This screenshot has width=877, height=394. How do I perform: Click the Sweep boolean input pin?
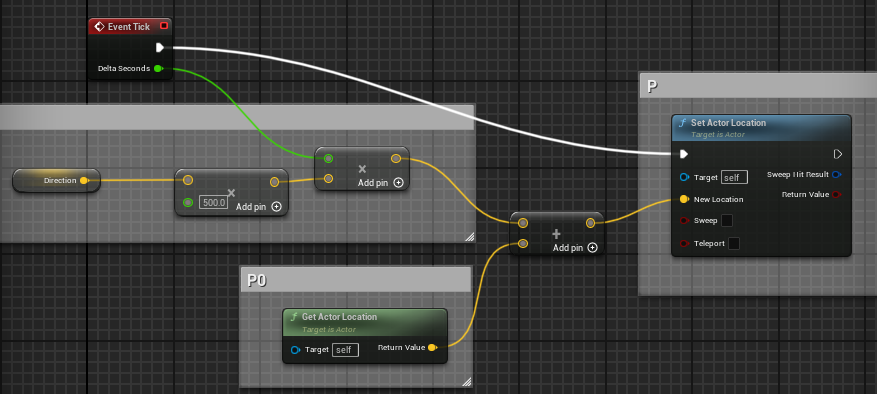click(683, 221)
